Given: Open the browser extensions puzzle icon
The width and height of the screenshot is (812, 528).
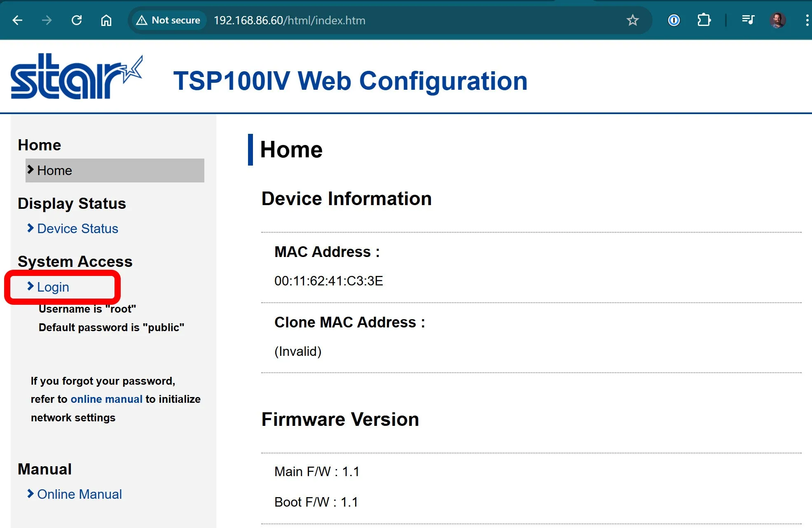Looking at the screenshot, I should tap(704, 20).
